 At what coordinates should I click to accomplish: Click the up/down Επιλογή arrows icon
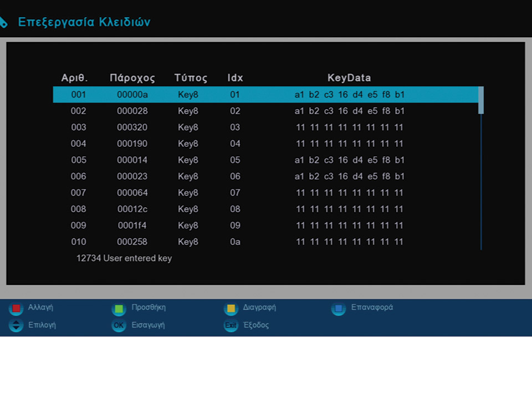pyautogui.click(x=17, y=325)
